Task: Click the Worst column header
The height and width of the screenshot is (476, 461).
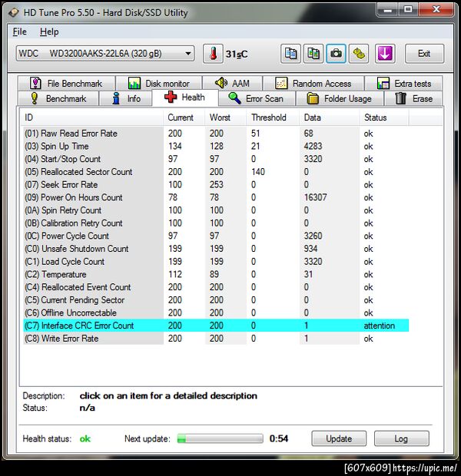Action: click(x=225, y=117)
